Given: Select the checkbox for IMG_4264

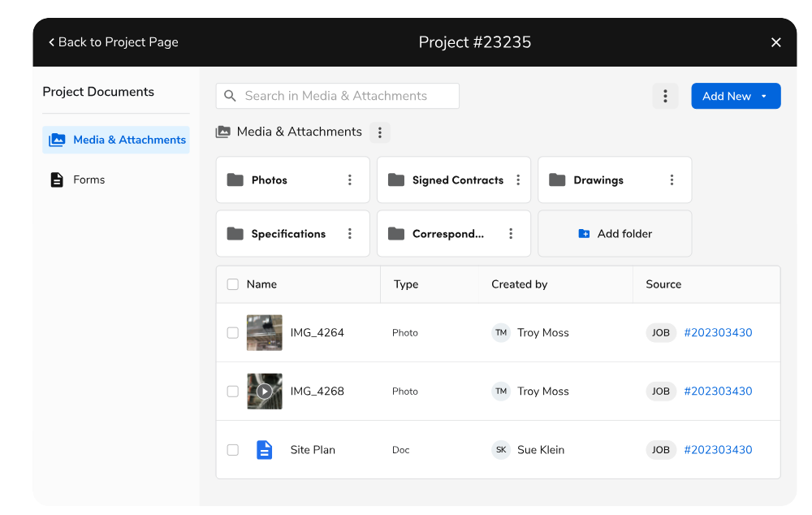Looking at the screenshot, I should (x=233, y=332).
